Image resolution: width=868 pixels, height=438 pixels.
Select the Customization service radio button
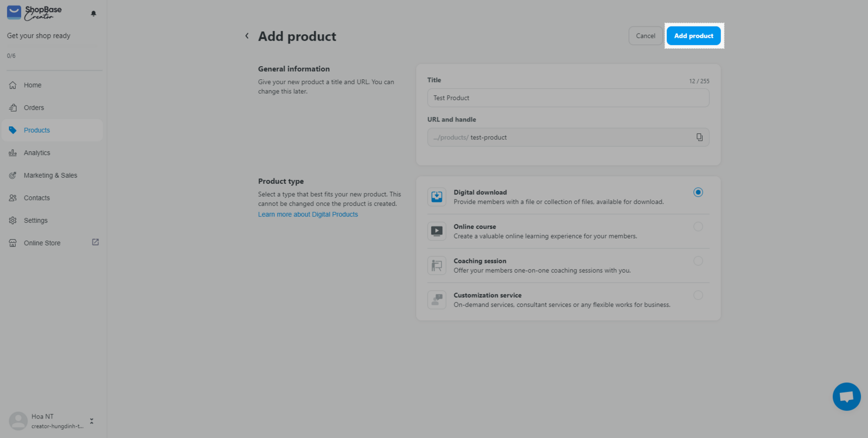tap(698, 295)
